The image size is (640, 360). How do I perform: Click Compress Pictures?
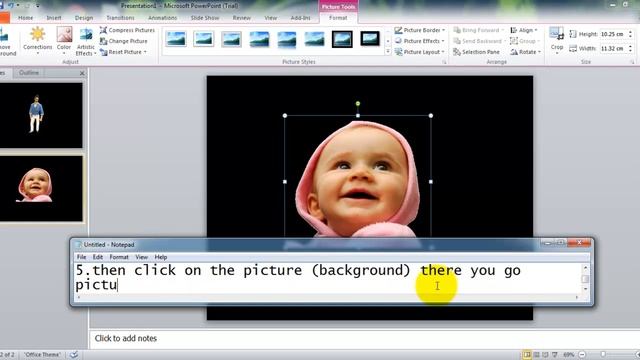127,30
